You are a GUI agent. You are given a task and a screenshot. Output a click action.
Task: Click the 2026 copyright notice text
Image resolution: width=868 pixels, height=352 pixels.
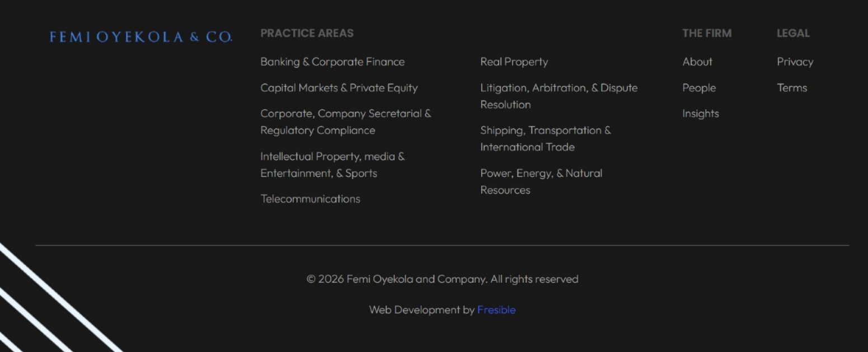pos(442,279)
